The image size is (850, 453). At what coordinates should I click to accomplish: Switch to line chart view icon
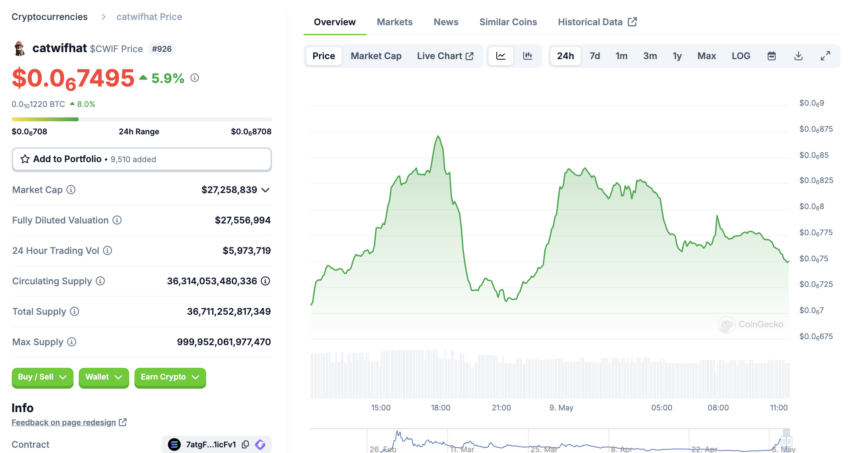tap(501, 56)
